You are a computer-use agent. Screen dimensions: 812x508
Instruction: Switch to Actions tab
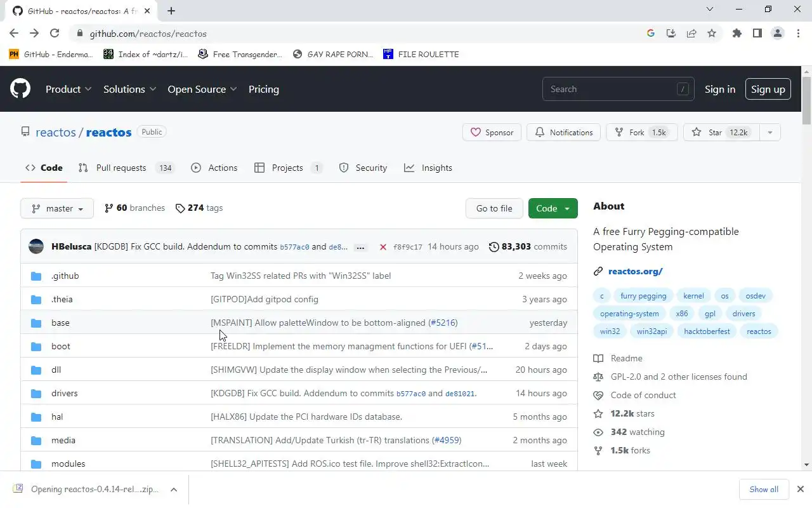(x=214, y=168)
